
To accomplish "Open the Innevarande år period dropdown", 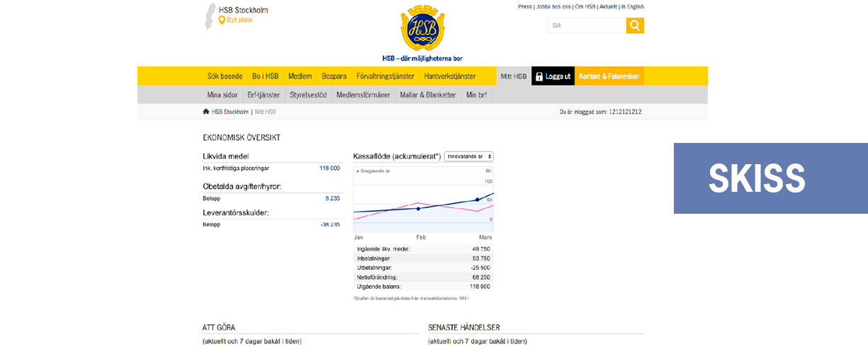I will coord(468,156).
